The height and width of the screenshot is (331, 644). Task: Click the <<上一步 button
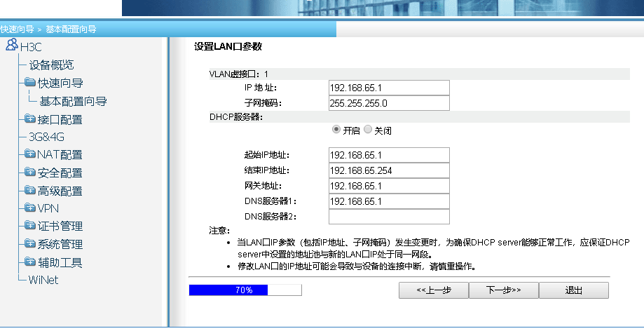(x=434, y=290)
